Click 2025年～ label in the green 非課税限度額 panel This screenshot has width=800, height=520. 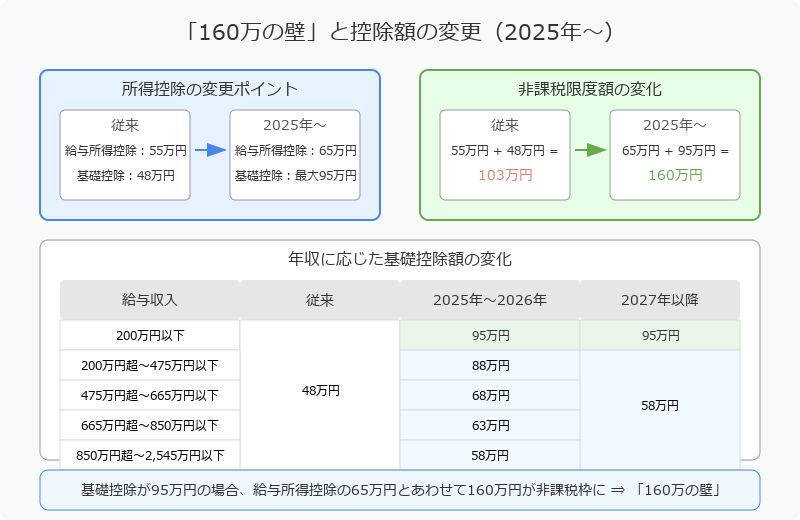674,125
